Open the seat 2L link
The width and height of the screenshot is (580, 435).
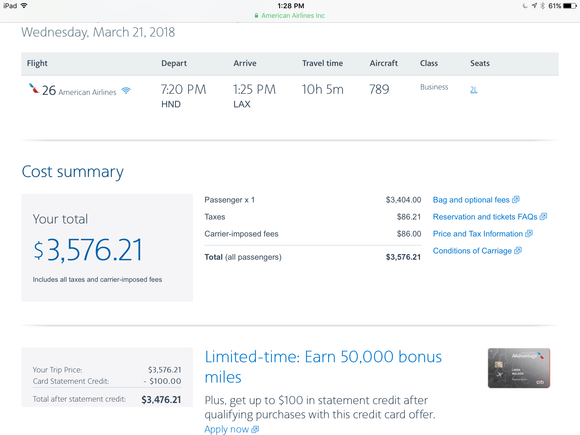[x=473, y=90]
